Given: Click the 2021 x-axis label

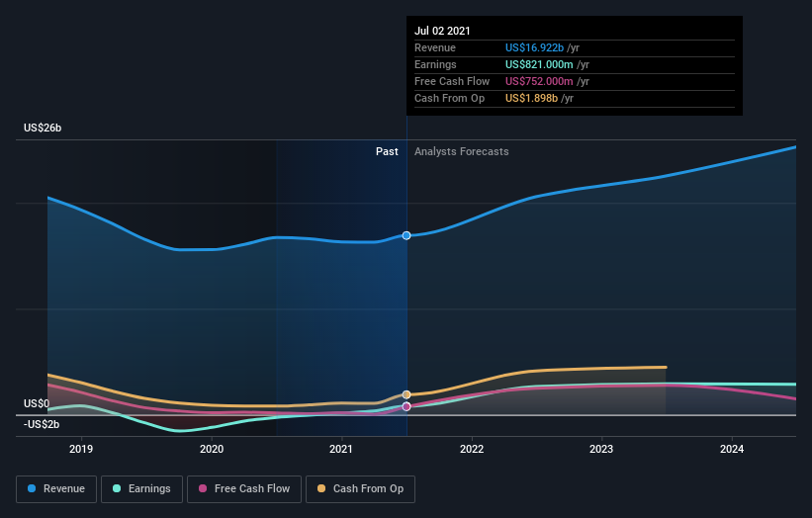Looking at the screenshot, I should [341, 449].
